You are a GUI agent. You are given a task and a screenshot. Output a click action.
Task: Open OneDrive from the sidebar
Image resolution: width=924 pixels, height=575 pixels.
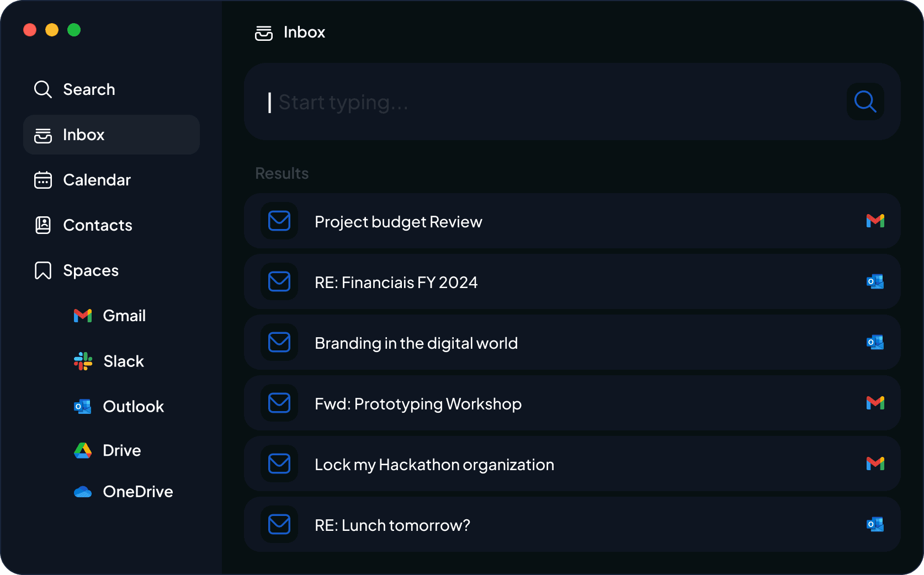click(x=123, y=492)
